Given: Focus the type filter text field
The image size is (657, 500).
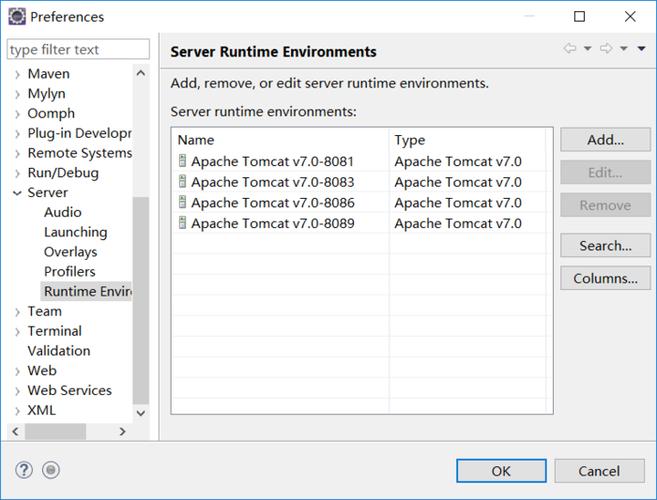Looking at the screenshot, I should [x=78, y=49].
